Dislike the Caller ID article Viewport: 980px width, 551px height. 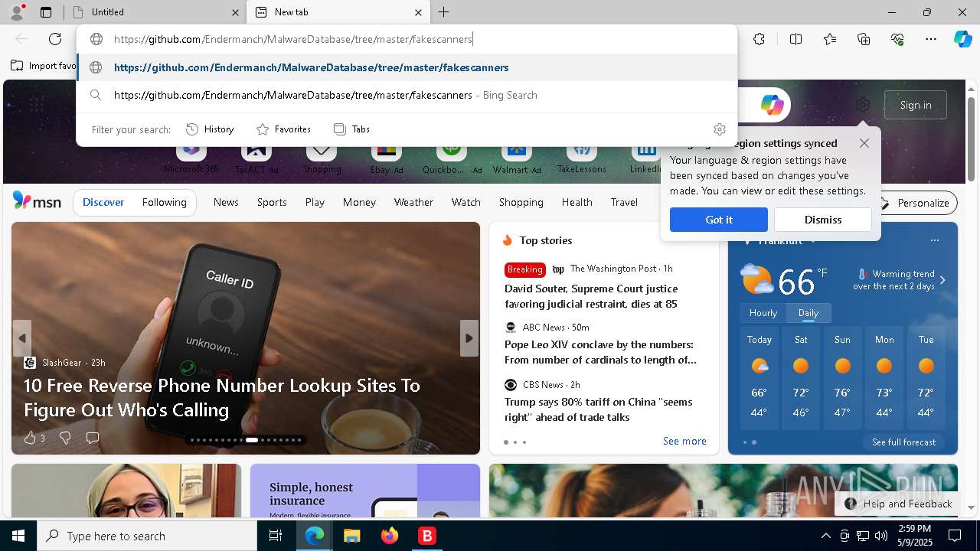pyautogui.click(x=65, y=438)
